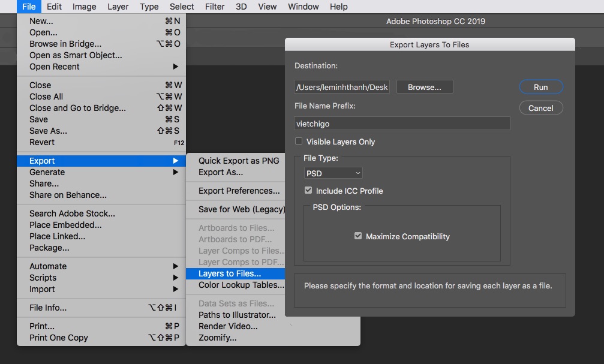The height and width of the screenshot is (364, 604).
Task: Select Share on Behance...
Action: (x=101, y=195)
